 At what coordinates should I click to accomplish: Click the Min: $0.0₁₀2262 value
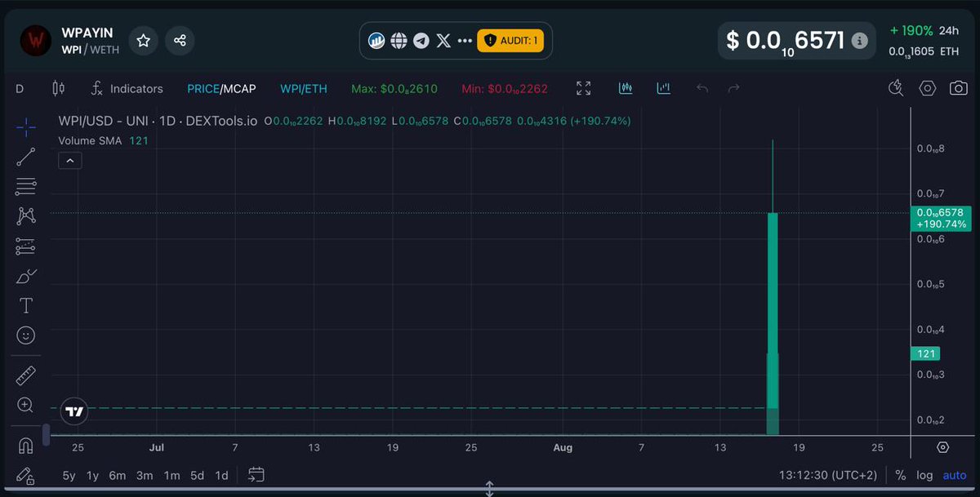505,88
